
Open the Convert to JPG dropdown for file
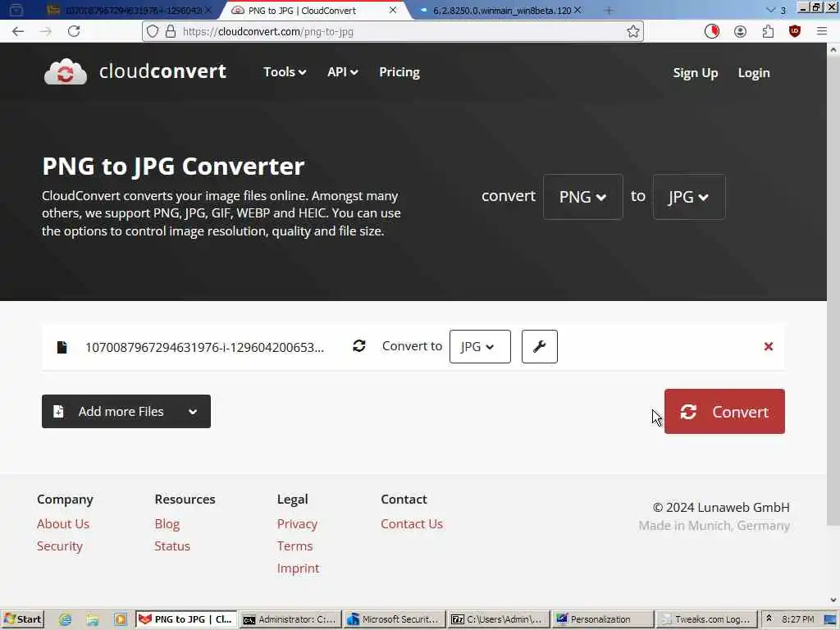[480, 347]
